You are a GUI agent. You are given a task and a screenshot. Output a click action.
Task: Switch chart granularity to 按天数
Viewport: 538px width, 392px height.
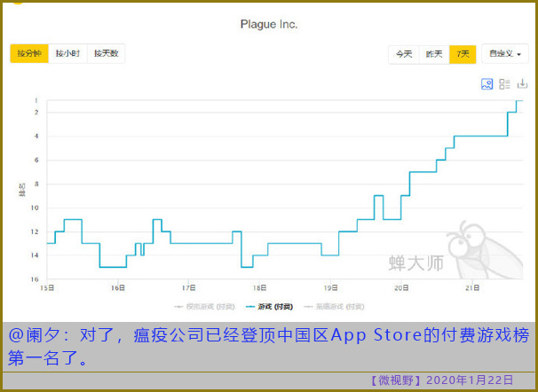[x=106, y=53]
